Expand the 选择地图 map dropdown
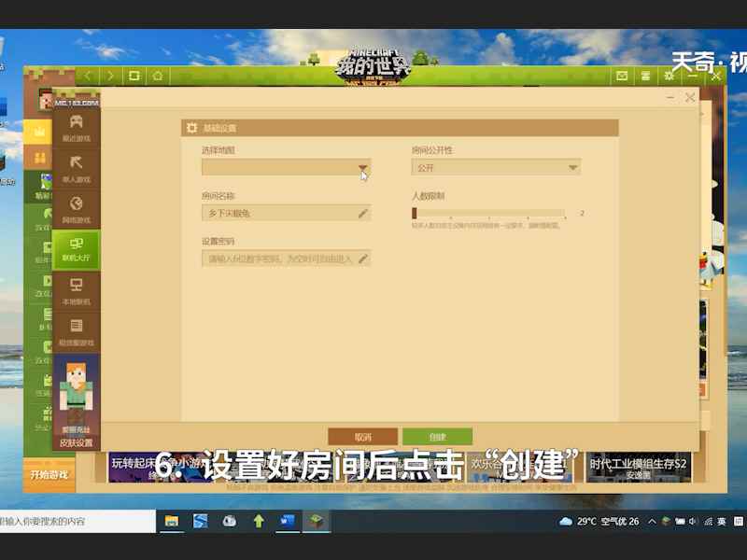The height and width of the screenshot is (560, 747). click(362, 168)
